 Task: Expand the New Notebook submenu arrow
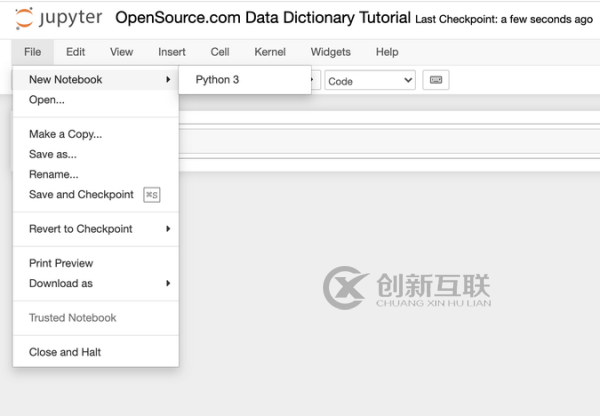[x=168, y=80]
